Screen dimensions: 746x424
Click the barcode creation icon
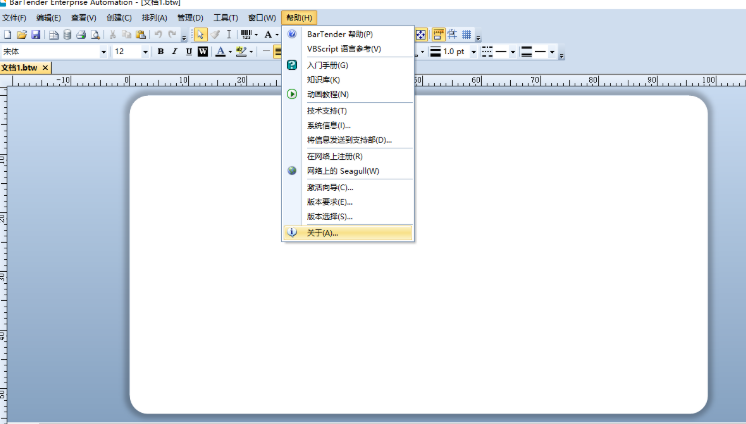[x=245, y=35]
